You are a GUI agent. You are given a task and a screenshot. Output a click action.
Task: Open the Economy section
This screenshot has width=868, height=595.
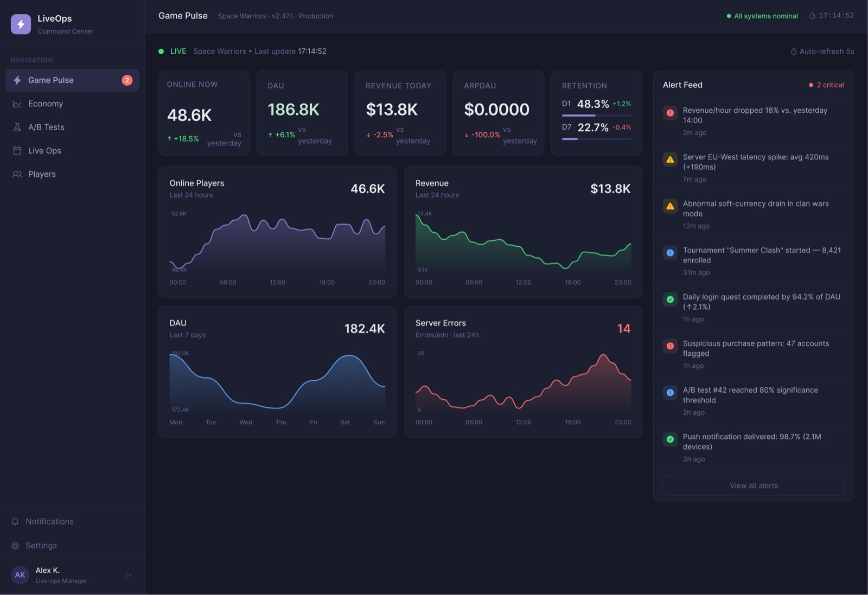(72, 104)
